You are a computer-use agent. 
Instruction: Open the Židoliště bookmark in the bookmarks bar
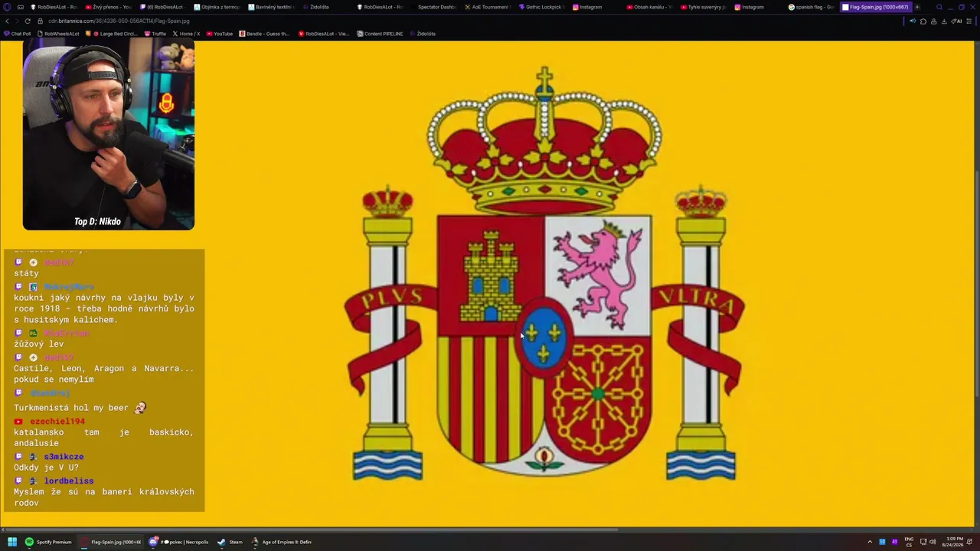click(x=423, y=34)
